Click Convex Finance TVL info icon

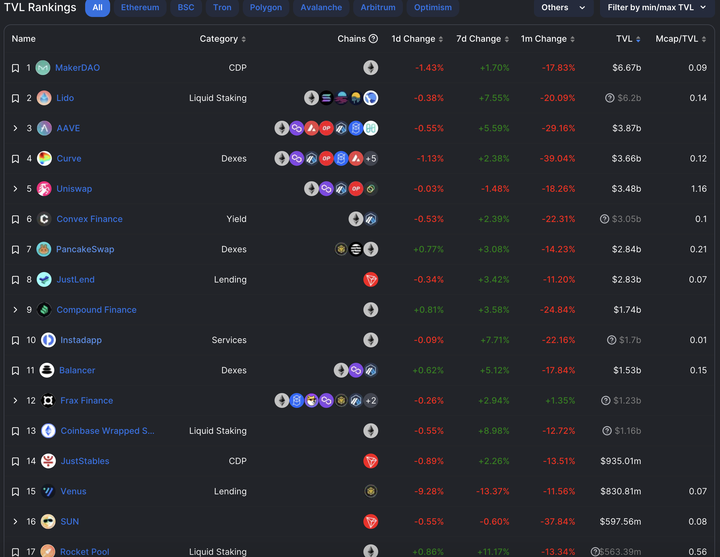(x=604, y=219)
